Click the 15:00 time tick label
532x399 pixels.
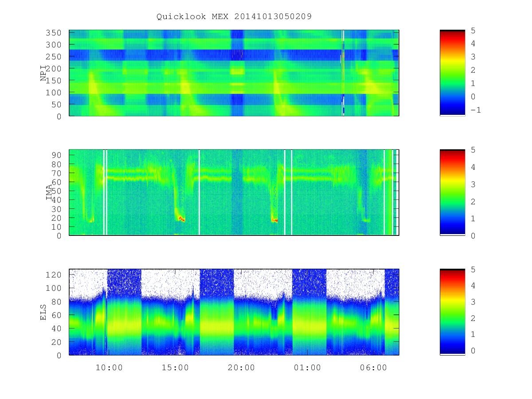pyautogui.click(x=175, y=368)
